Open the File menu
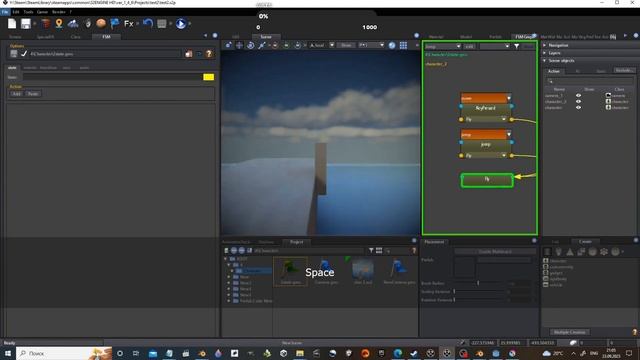Viewport: 640px width, 360px height. (5, 12)
